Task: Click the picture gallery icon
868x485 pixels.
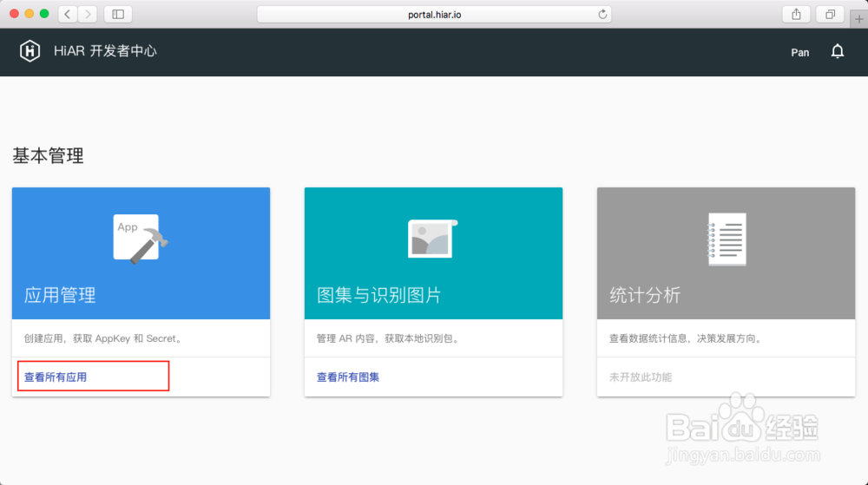Action: coord(433,239)
